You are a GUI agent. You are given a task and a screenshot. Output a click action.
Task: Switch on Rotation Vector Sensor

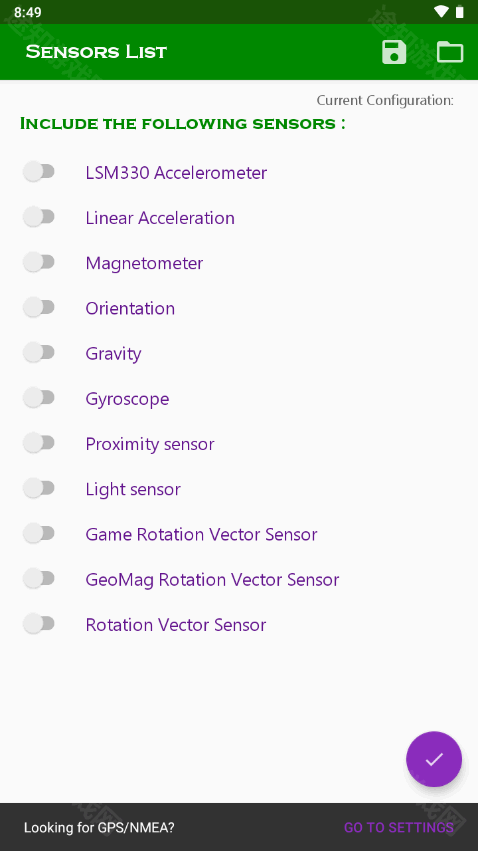pyautogui.click(x=39, y=624)
